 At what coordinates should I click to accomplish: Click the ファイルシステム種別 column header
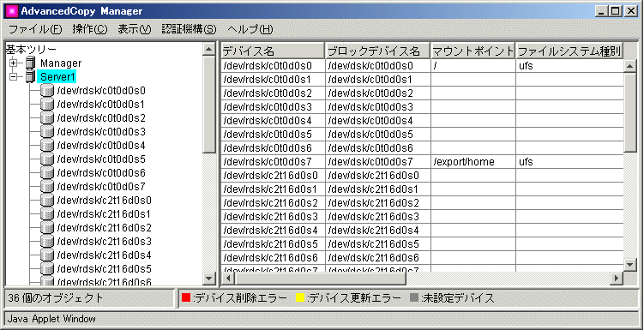point(569,51)
